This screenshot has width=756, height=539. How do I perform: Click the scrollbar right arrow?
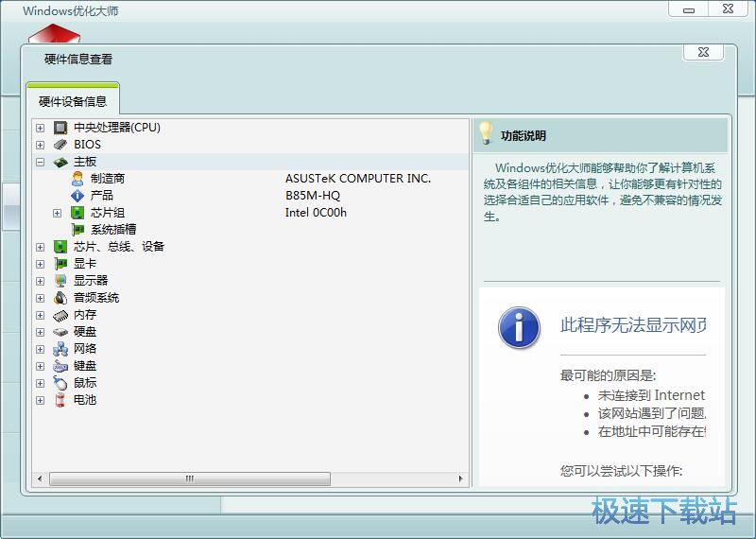click(461, 478)
